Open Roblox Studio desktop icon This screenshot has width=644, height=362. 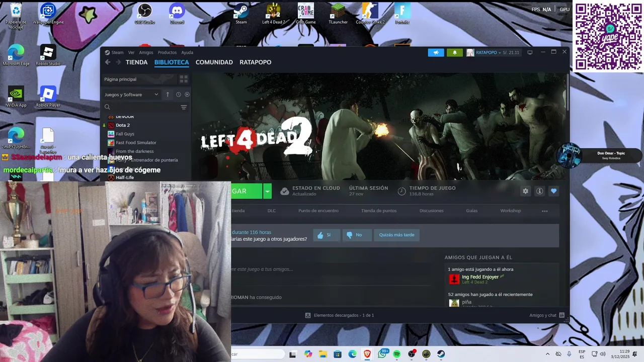48,55
